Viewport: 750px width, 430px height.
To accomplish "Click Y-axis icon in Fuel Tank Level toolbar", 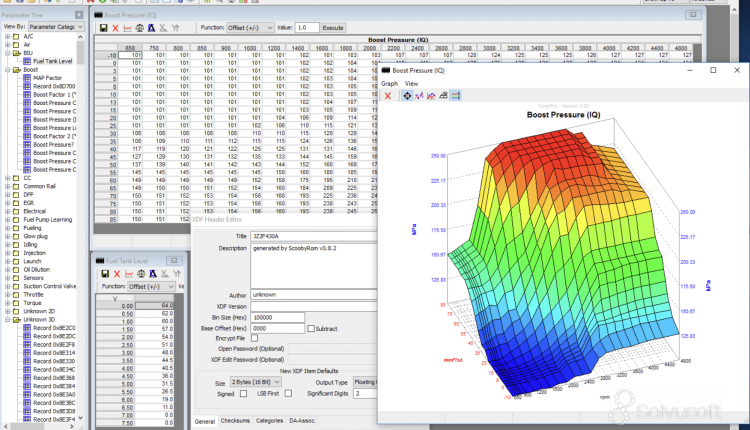I will click(177, 274).
